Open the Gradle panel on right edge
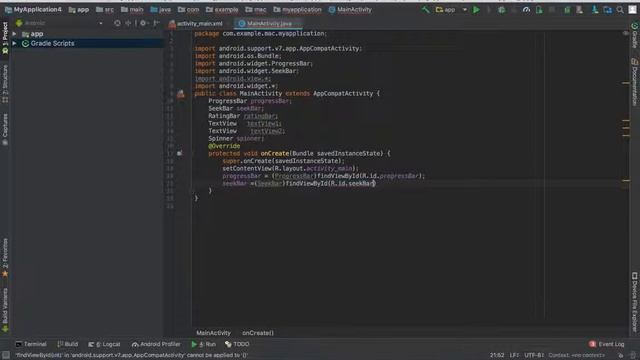640x360 pixels. (635, 35)
